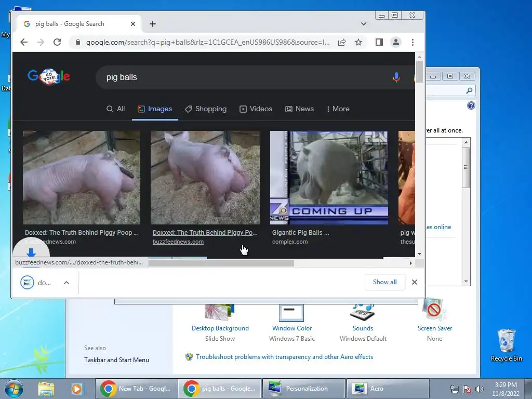Switch to the All results tab
The image size is (532, 399).
click(x=116, y=109)
